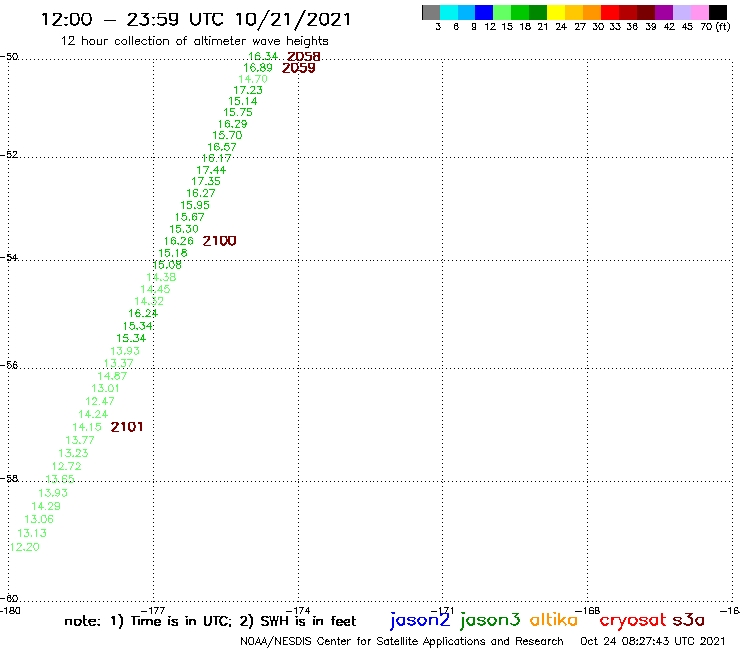Select the 13.06 wave height value
Screen dimensions: 740x650
click(39, 519)
